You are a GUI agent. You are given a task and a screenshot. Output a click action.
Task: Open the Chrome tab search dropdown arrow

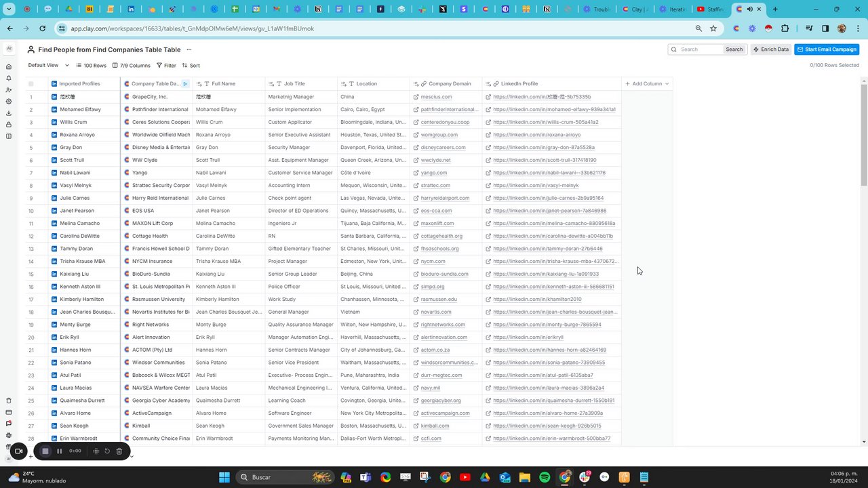(9, 9)
